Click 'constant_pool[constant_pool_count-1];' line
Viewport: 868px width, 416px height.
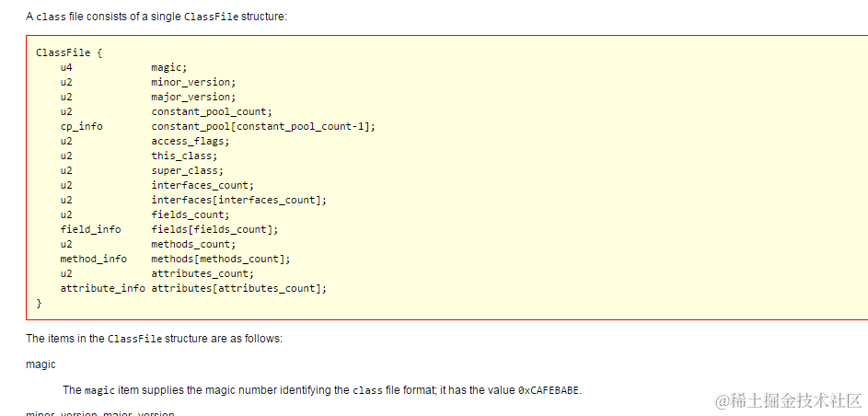pos(263,127)
